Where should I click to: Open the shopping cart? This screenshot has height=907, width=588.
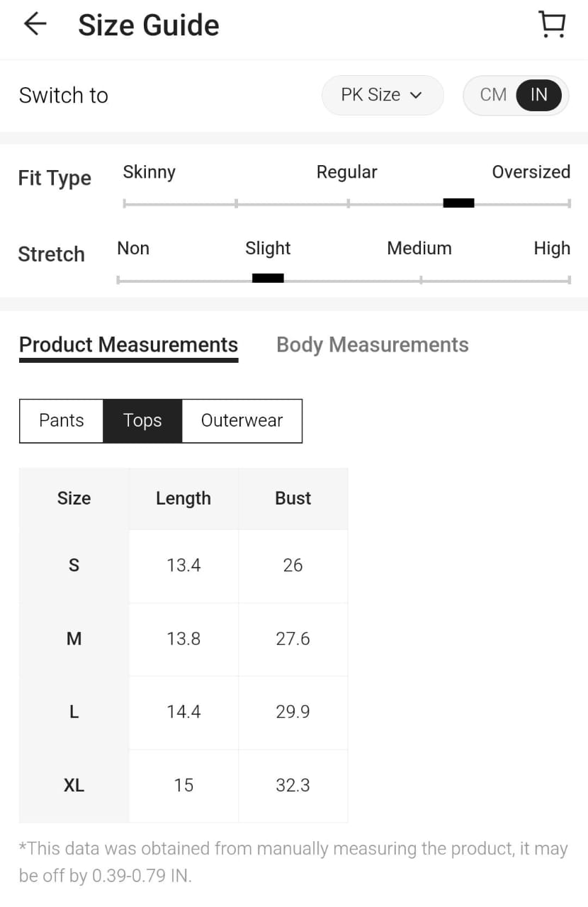tap(552, 25)
